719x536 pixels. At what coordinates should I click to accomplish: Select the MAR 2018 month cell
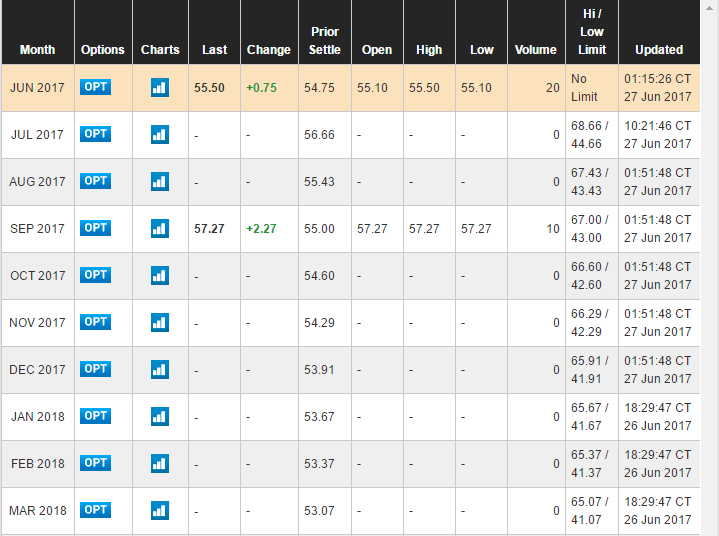38,511
